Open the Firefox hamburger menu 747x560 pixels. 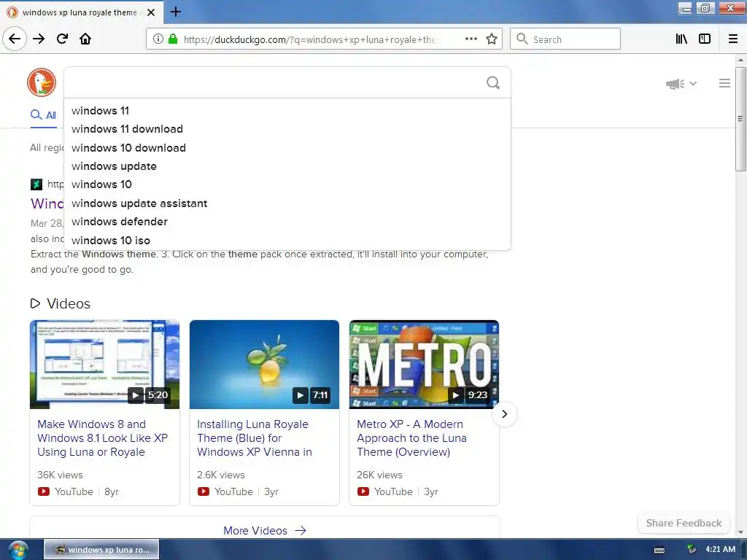pyautogui.click(x=733, y=39)
